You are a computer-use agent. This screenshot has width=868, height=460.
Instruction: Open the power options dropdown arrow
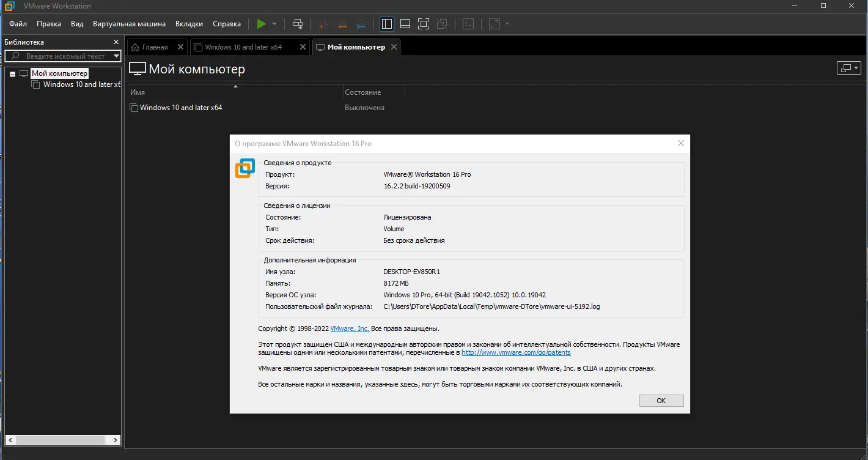274,24
